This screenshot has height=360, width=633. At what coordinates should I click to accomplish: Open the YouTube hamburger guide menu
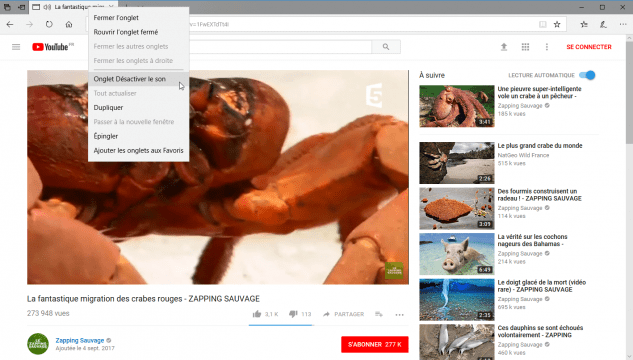[16, 47]
